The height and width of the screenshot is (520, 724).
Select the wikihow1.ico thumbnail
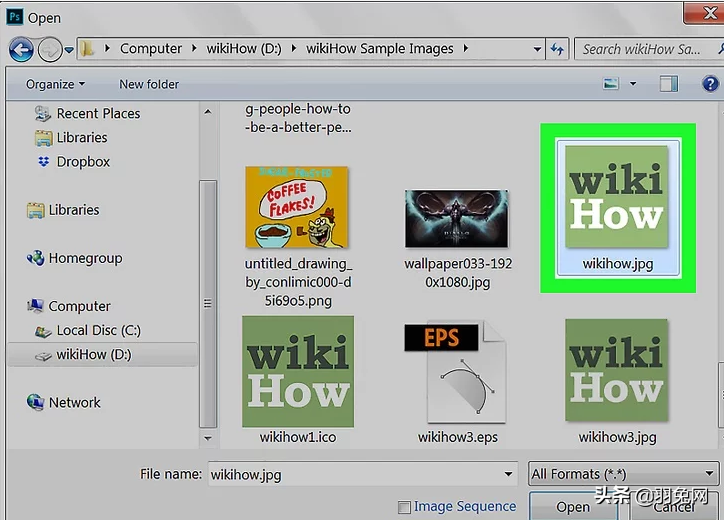pyautogui.click(x=298, y=371)
